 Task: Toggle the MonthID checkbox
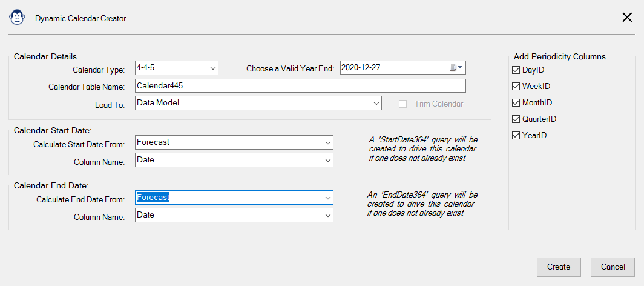pos(516,103)
